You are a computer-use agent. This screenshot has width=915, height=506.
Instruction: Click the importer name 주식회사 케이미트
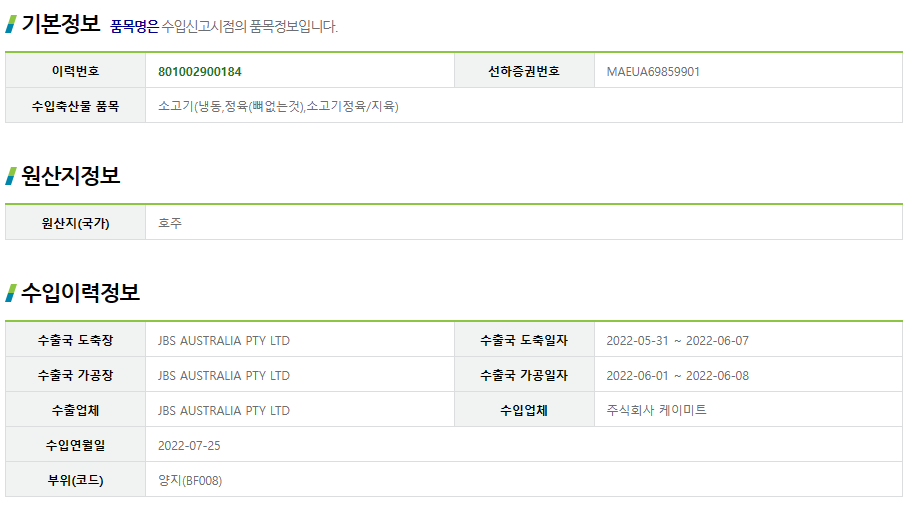pos(656,410)
